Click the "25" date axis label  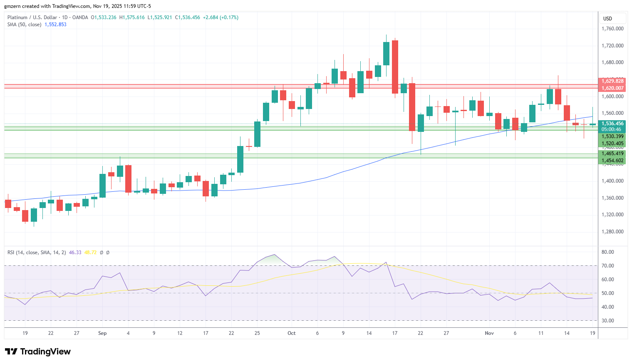[x=257, y=333]
